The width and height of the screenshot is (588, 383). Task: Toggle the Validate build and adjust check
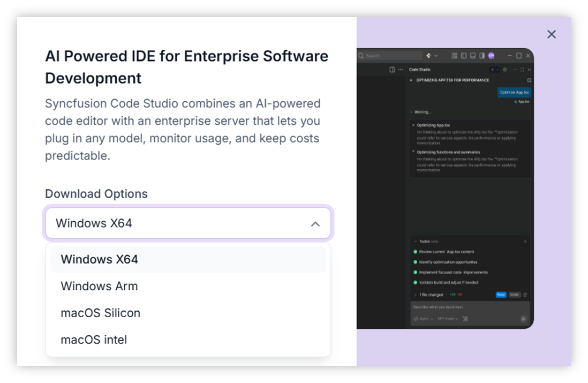415,282
